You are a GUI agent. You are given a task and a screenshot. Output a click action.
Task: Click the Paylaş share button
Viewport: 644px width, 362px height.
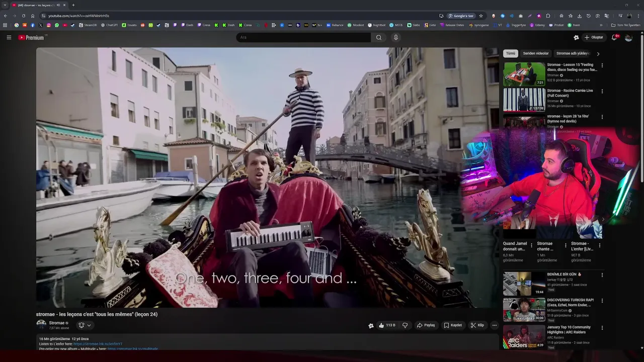(426, 325)
